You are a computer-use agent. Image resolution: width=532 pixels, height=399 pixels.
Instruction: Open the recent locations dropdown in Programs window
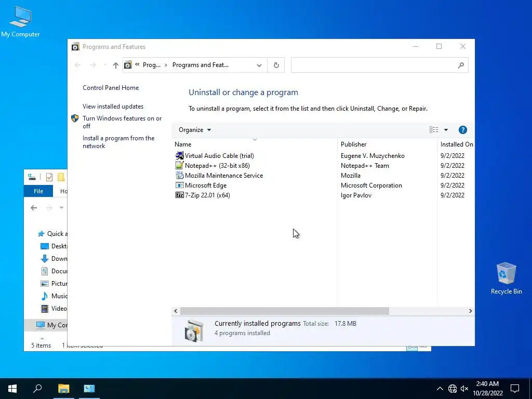(x=105, y=65)
